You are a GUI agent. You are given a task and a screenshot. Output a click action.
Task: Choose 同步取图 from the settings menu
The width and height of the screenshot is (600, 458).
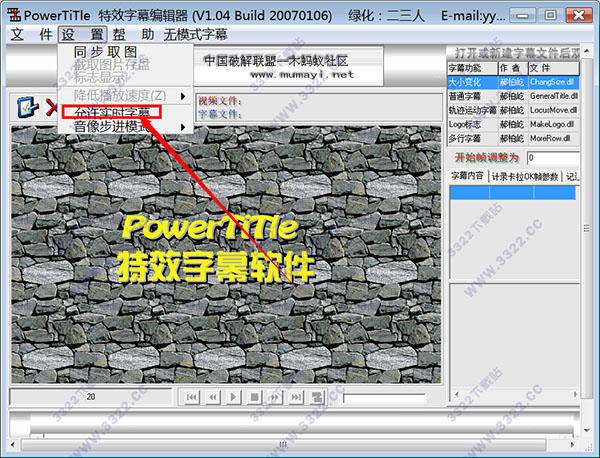tap(105, 52)
